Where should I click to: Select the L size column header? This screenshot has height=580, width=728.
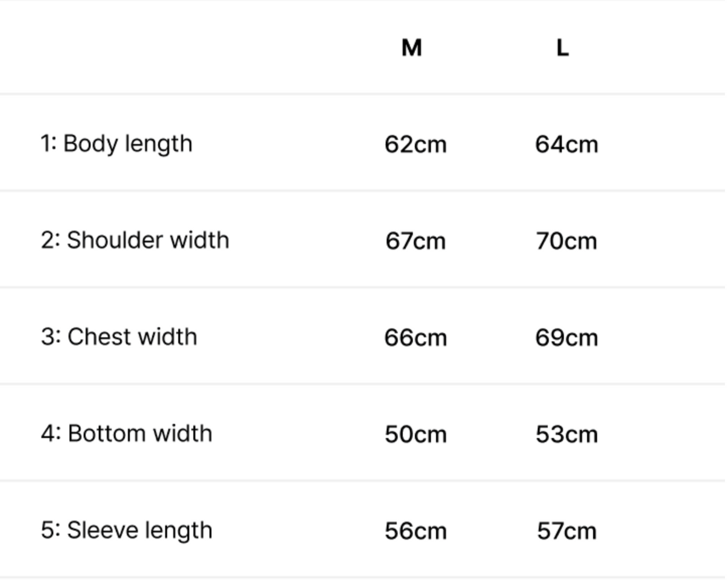click(x=562, y=47)
